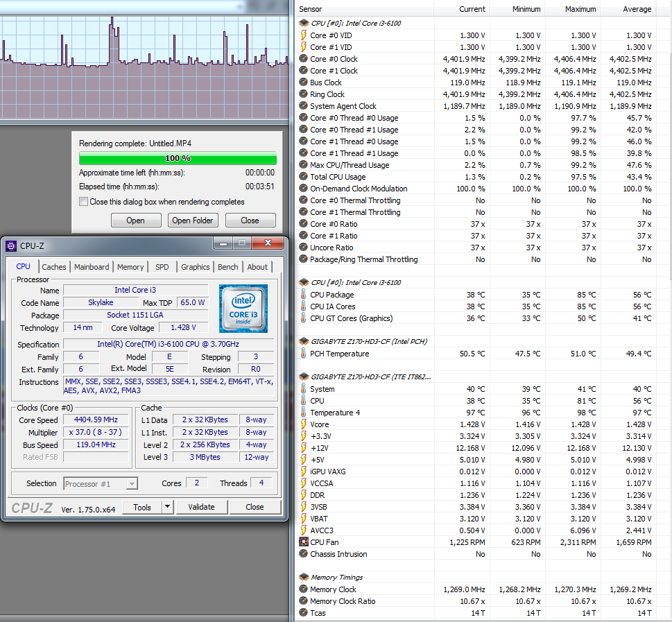Click the thermometer icon beside CPU Package

[x=304, y=295]
